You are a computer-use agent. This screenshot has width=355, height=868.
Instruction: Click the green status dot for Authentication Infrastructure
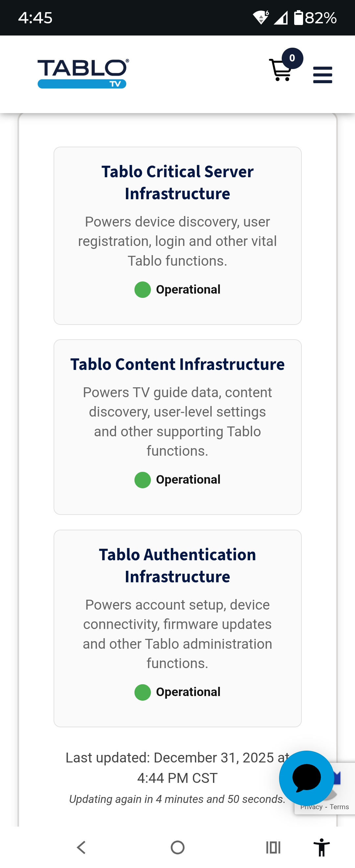[x=142, y=692]
